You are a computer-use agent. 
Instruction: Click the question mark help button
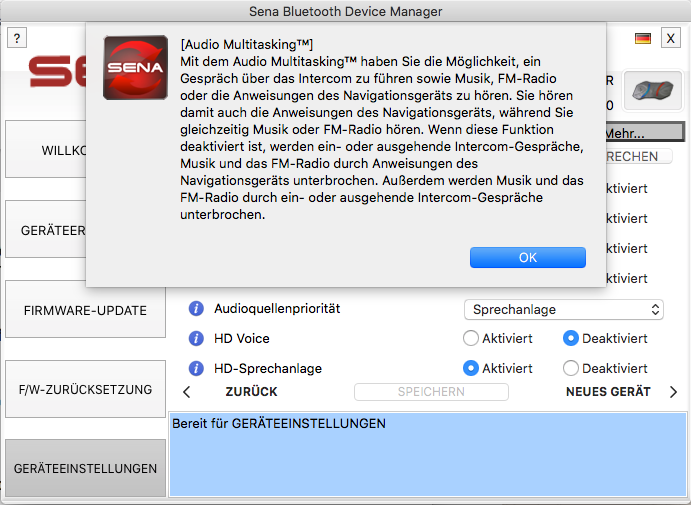tap(17, 38)
